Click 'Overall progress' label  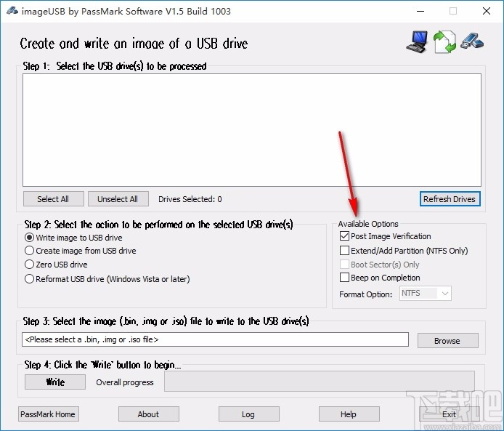pos(125,382)
